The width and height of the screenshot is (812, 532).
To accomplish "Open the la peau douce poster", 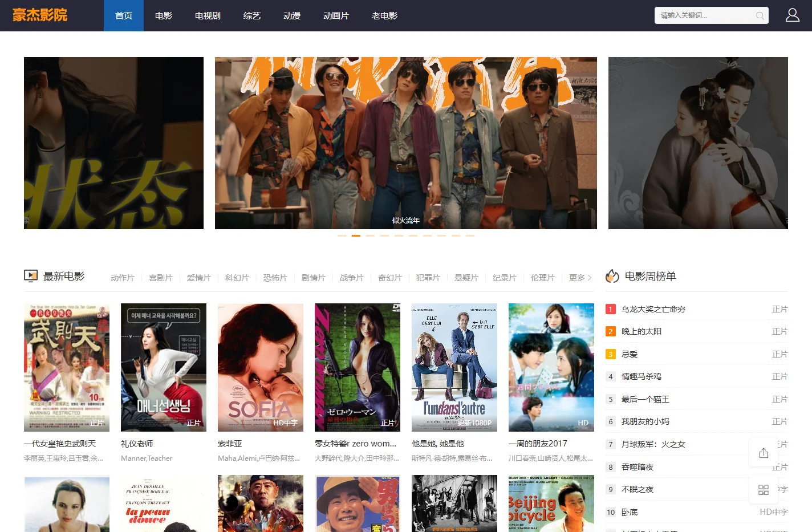I will click(x=164, y=503).
